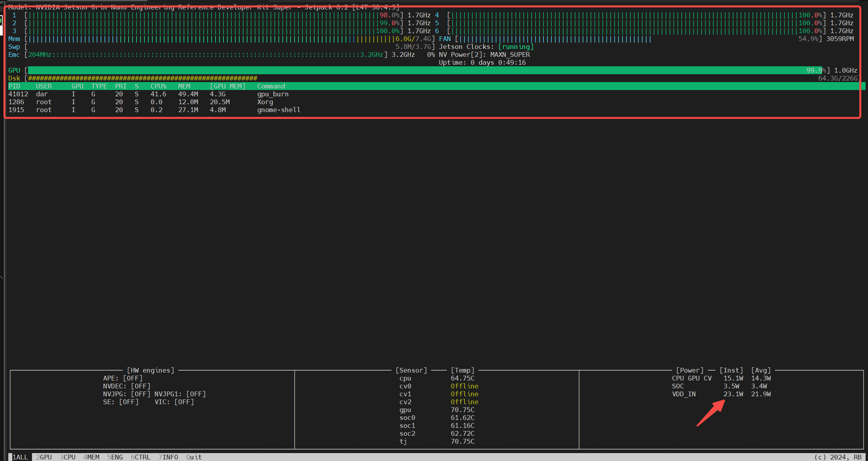Show the 7INFO tab
The image size is (868, 461).
click(168, 457)
